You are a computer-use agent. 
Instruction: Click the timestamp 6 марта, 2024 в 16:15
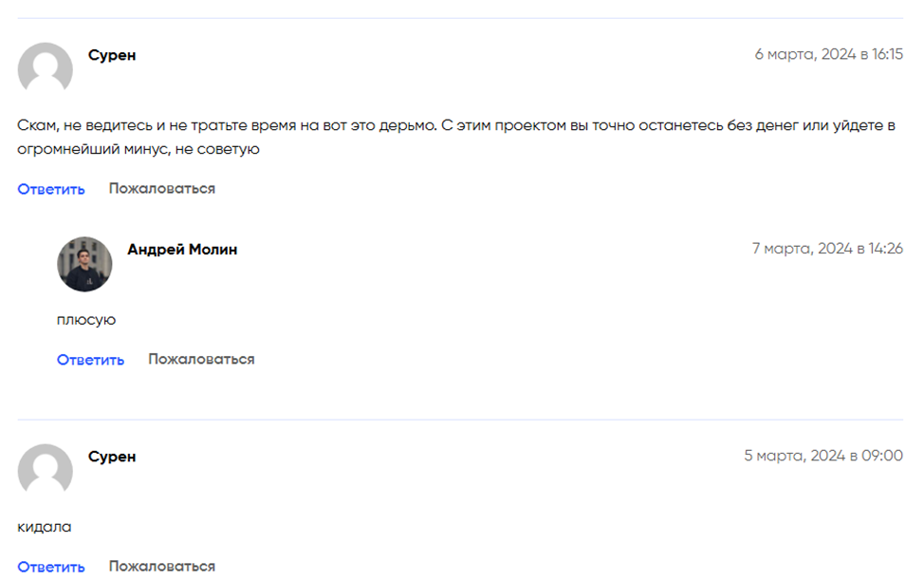pyautogui.click(x=828, y=54)
